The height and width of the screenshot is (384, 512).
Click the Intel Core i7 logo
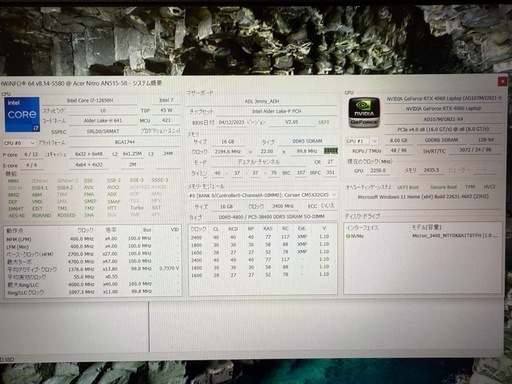22,114
